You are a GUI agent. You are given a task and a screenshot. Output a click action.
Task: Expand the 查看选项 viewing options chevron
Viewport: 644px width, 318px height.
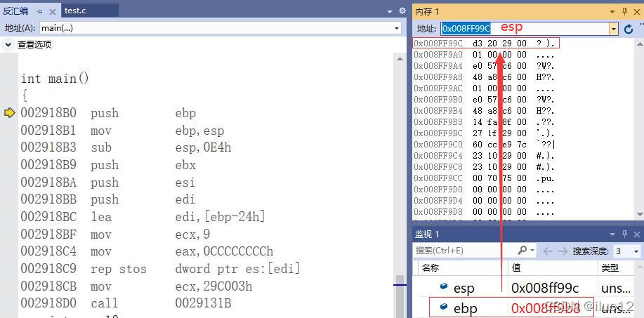coord(8,44)
